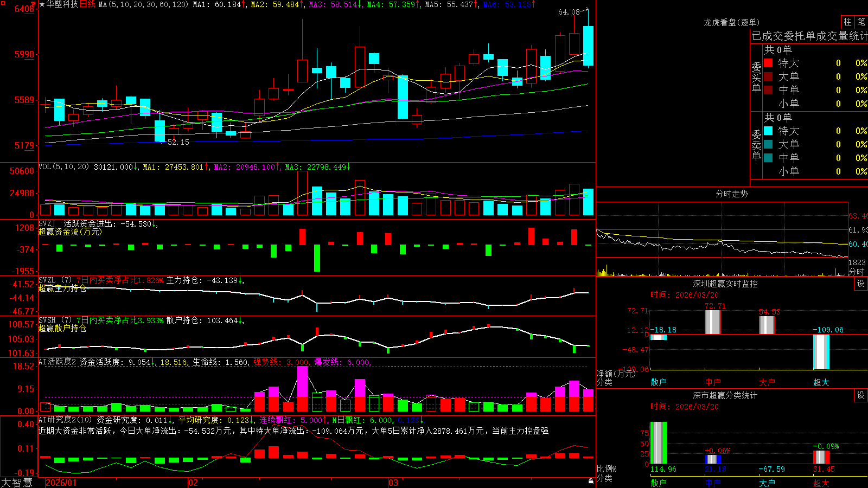Viewport: 868px width, 488px height.
Task: Click the 64.08 high price label
Action: coord(569,12)
